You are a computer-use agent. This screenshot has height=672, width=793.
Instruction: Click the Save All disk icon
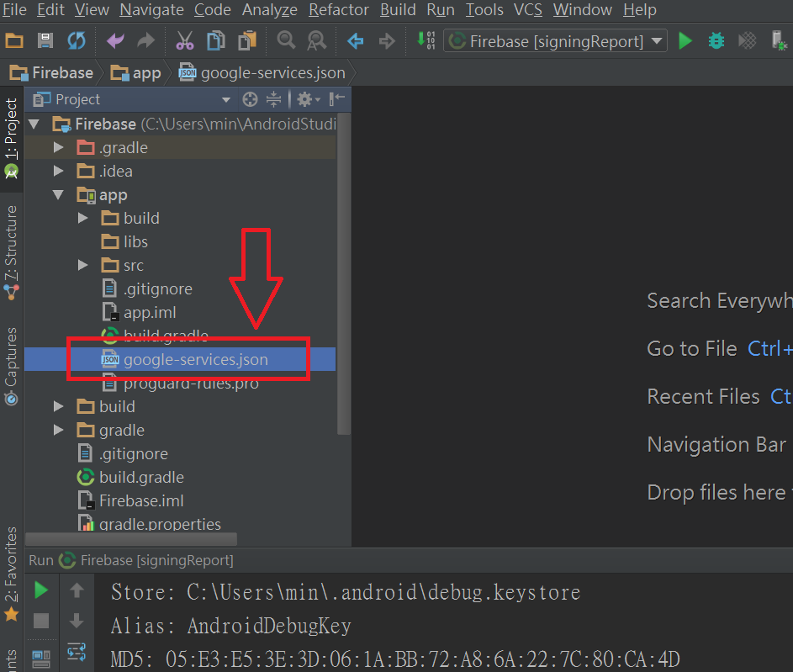tap(45, 40)
